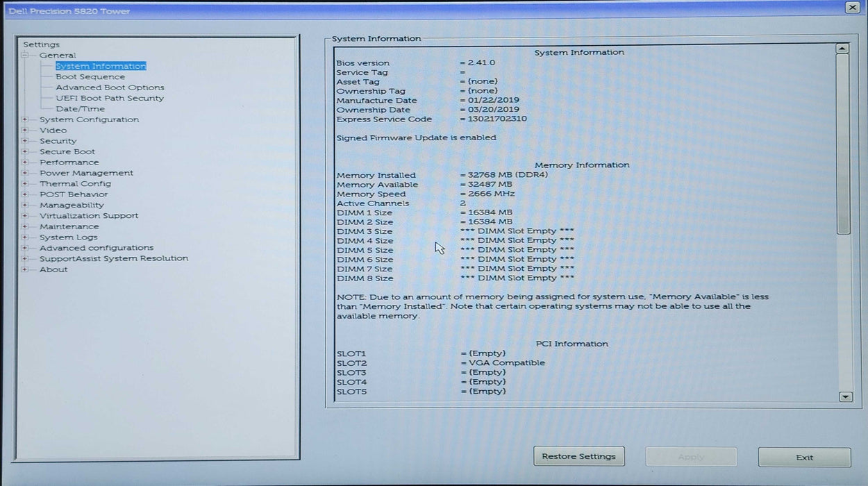
Task: Select the About label
Action: pos(53,269)
